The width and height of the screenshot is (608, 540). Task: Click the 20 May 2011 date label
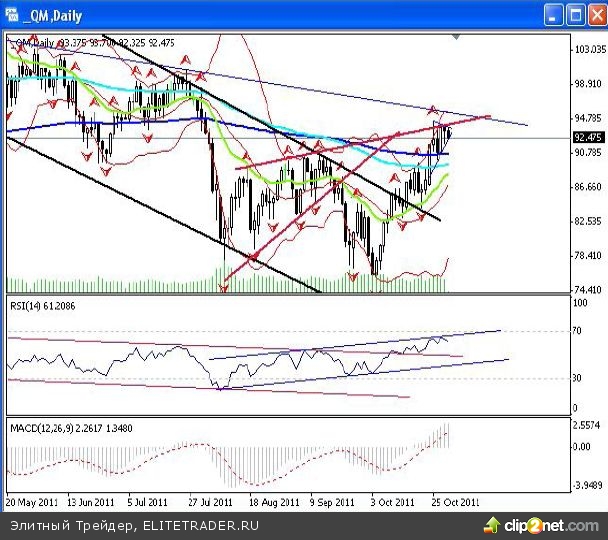pos(30,501)
